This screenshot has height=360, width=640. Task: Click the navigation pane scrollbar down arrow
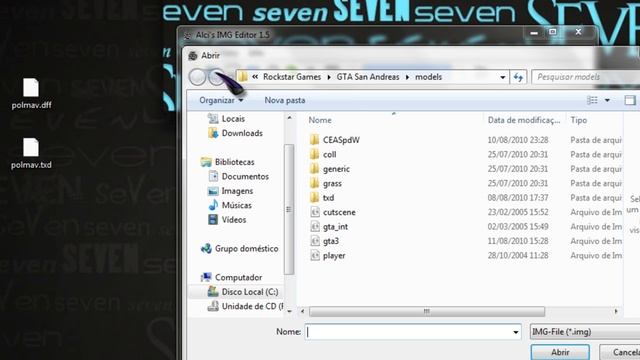pos(289,311)
